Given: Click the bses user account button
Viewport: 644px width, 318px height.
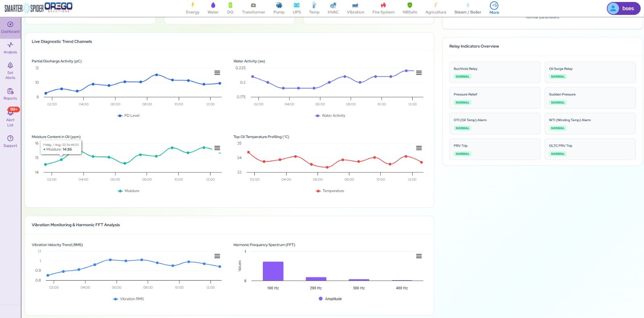Looking at the screenshot, I should click(x=623, y=8).
